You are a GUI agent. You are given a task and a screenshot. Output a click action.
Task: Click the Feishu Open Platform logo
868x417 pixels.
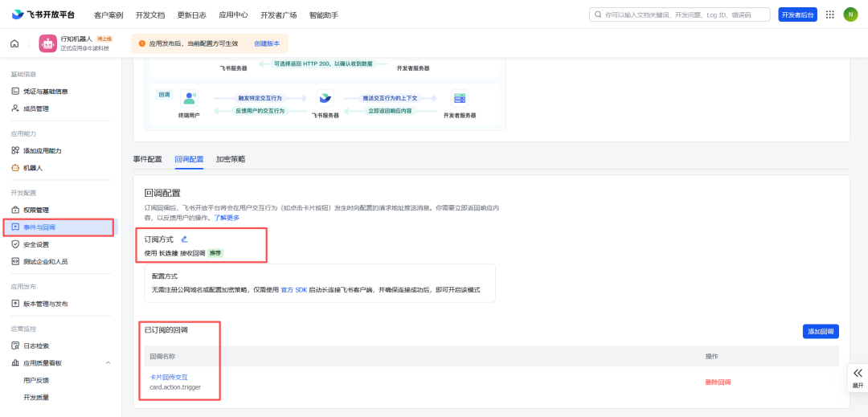43,14
